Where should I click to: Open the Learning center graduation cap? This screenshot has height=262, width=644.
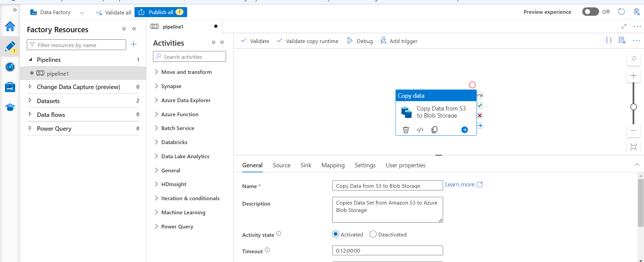pos(10,107)
